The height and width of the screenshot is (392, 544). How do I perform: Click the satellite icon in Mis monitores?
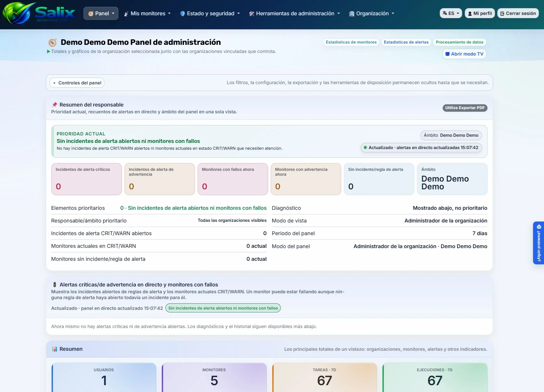click(126, 14)
